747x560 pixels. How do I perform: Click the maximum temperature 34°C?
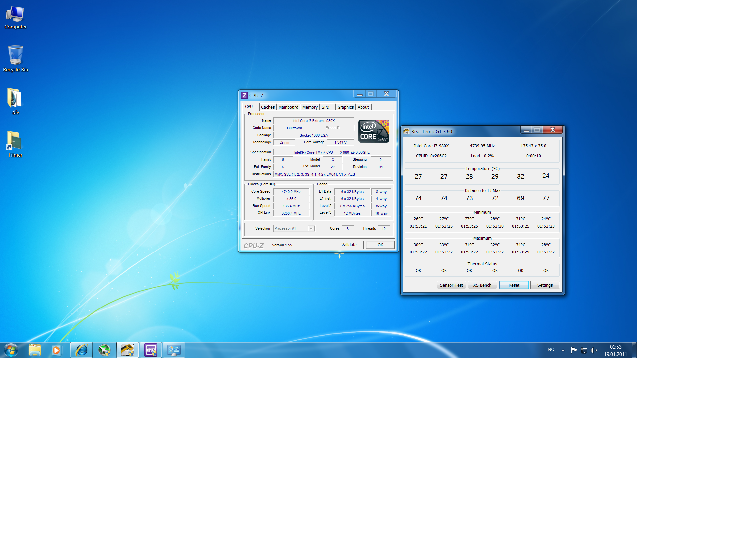tap(520, 245)
